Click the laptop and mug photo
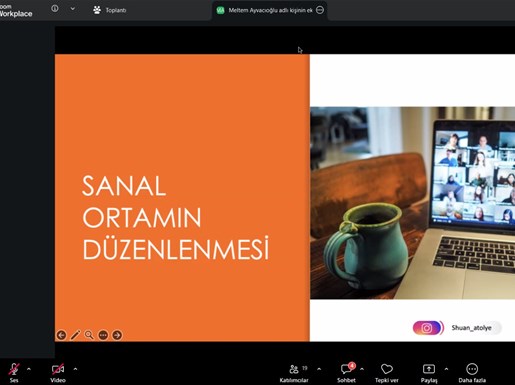 [413, 203]
